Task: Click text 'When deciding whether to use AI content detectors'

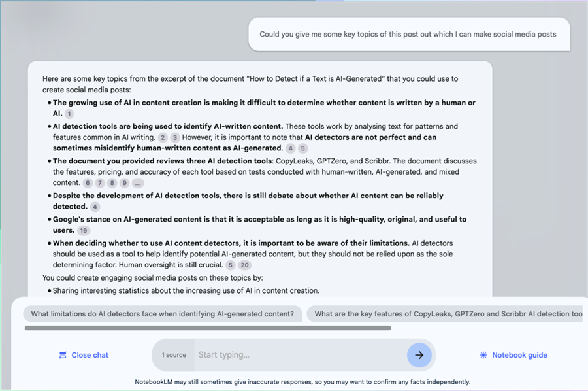Action: click(231, 243)
